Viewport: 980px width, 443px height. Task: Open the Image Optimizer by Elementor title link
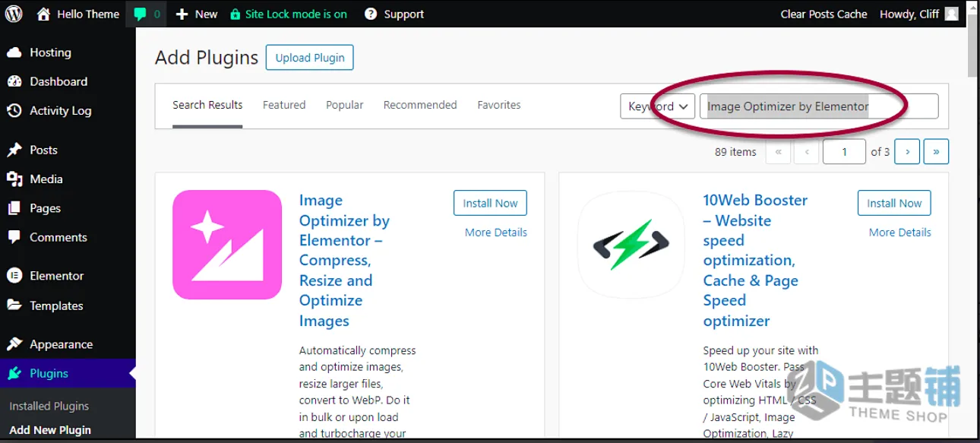point(345,260)
